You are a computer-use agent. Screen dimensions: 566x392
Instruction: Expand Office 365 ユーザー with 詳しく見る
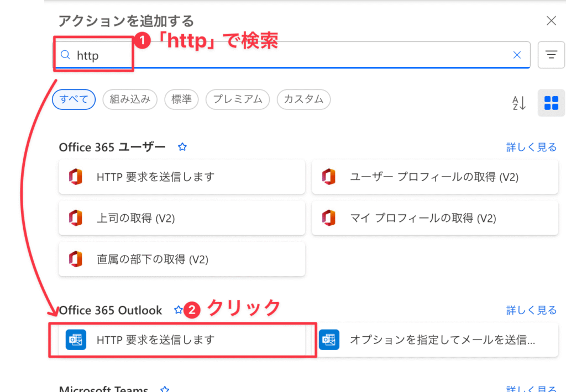(x=531, y=147)
